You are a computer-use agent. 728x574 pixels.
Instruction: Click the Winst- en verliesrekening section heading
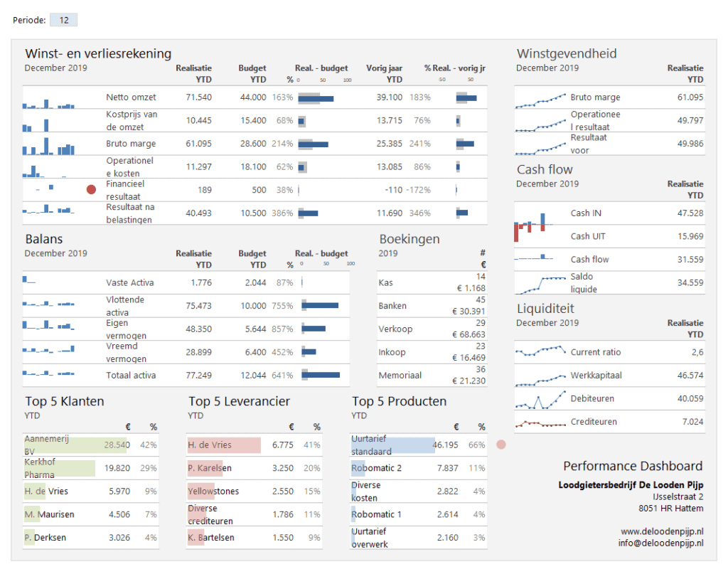(98, 53)
